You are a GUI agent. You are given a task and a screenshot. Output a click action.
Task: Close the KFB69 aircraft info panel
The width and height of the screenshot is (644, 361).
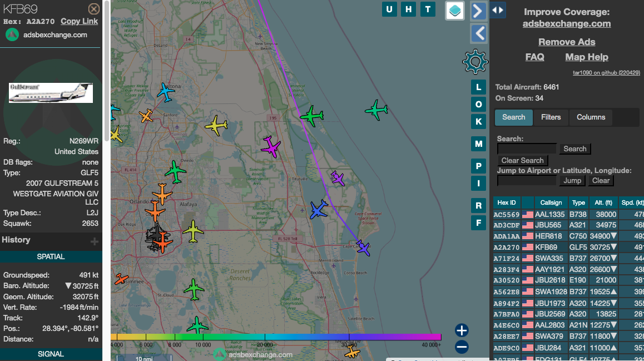coord(93,9)
